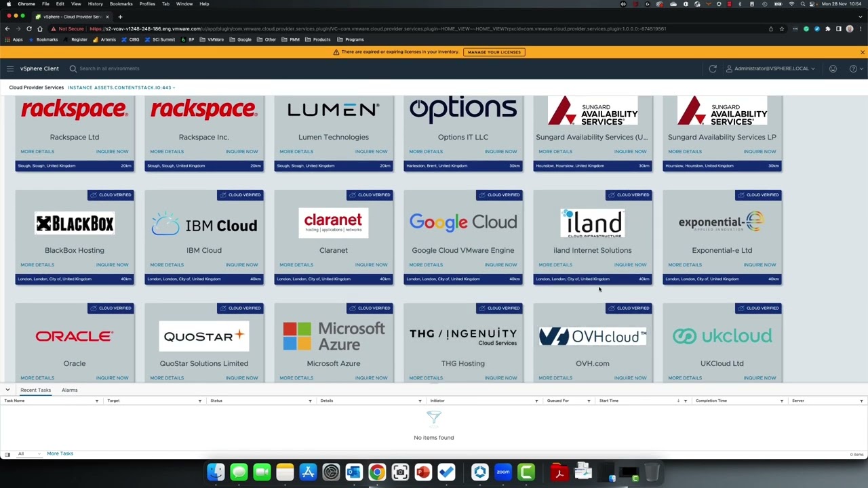Open the Products bookmarks folder

(x=318, y=39)
